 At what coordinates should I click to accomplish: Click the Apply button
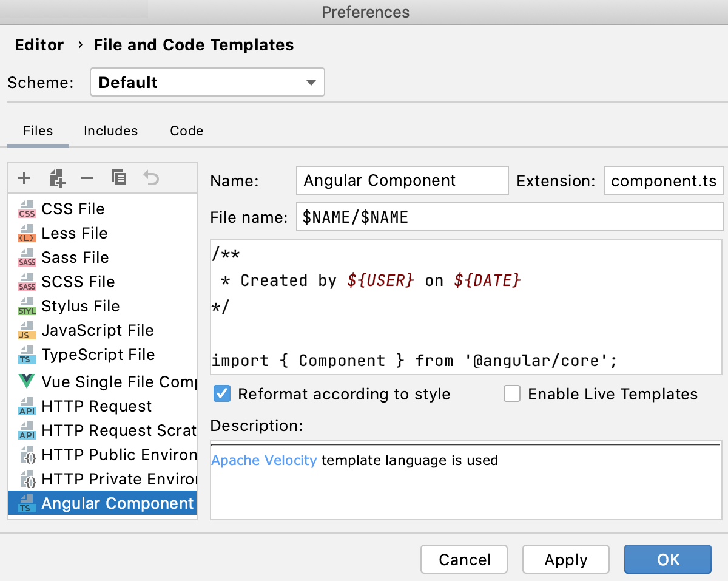pos(566,559)
